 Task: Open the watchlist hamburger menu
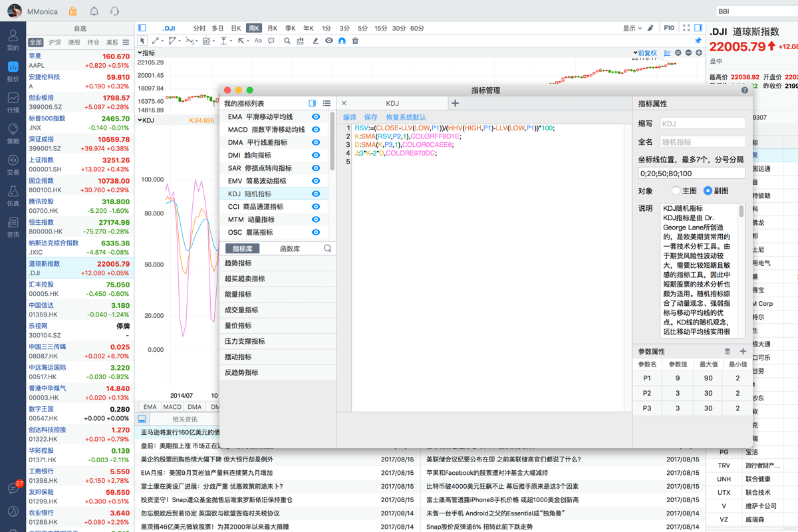pos(126,43)
